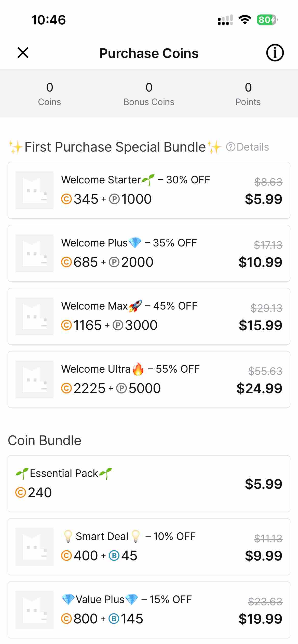Tap the Points balance
298x644 pixels.
pyautogui.click(x=248, y=94)
